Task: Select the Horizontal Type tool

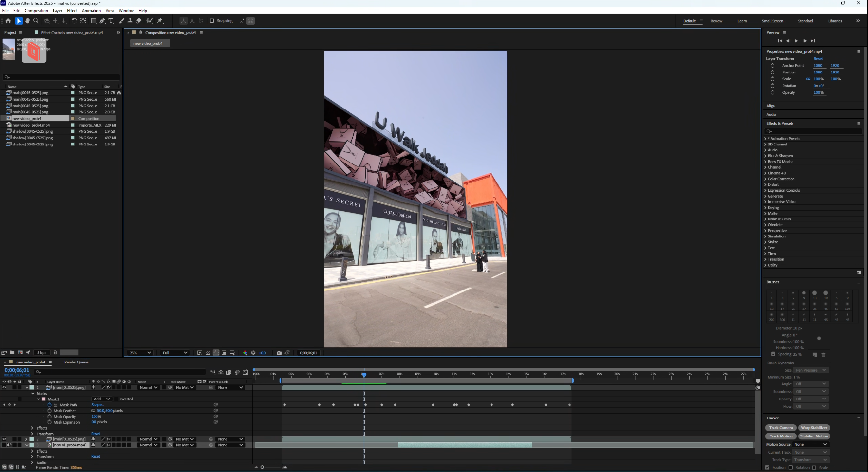Action: 111,21
